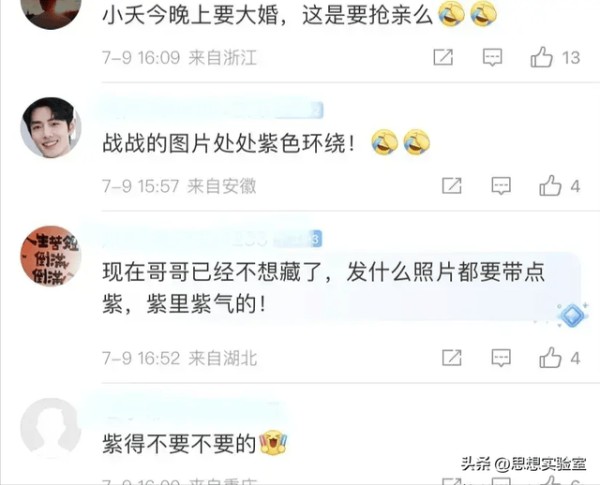Viewport: 600px width, 485px height.
Task: Repost the 7-9 15:57 安徽 comment
Action: [x=452, y=186]
